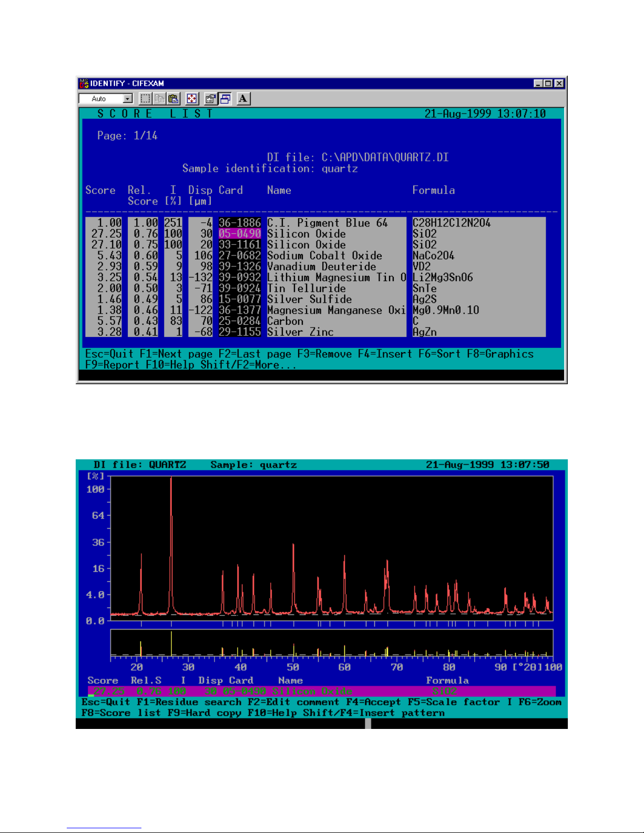The height and width of the screenshot is (833, 644).
Task: Click the F2=Edit comment hint
Action: point(293,702)
